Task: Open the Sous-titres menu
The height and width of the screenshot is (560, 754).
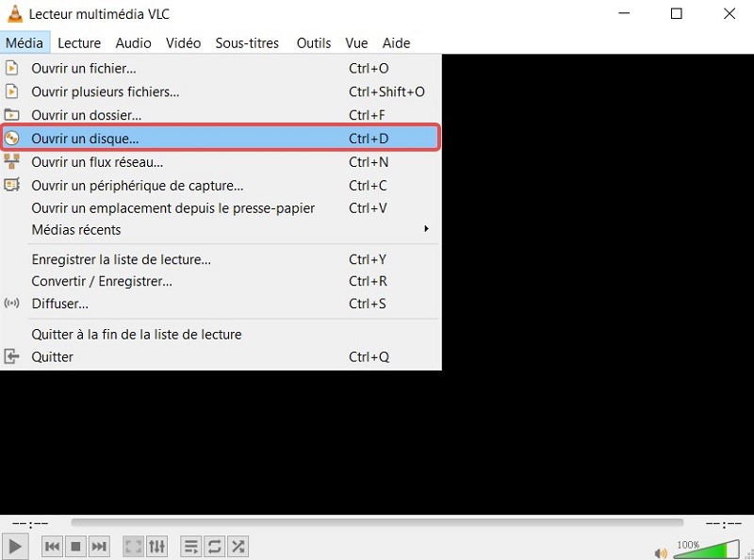Action: [247, 42]
